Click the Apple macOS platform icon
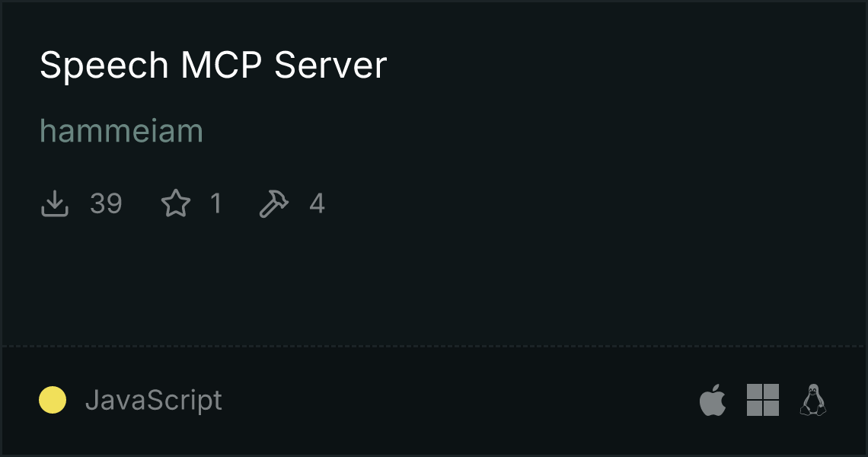Screen dimensions: 868x457 pyautogui.click(x=713, y=399)
